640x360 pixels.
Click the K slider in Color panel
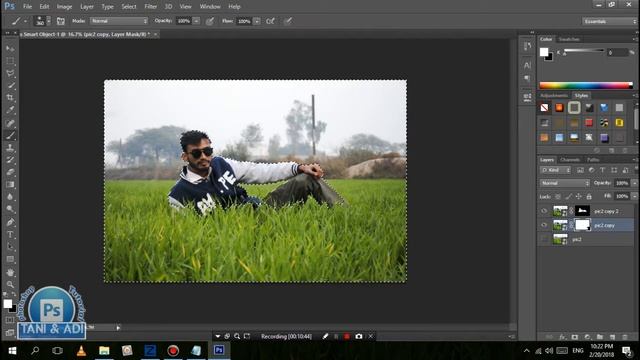pyautogui.click(x=584, y=51)
